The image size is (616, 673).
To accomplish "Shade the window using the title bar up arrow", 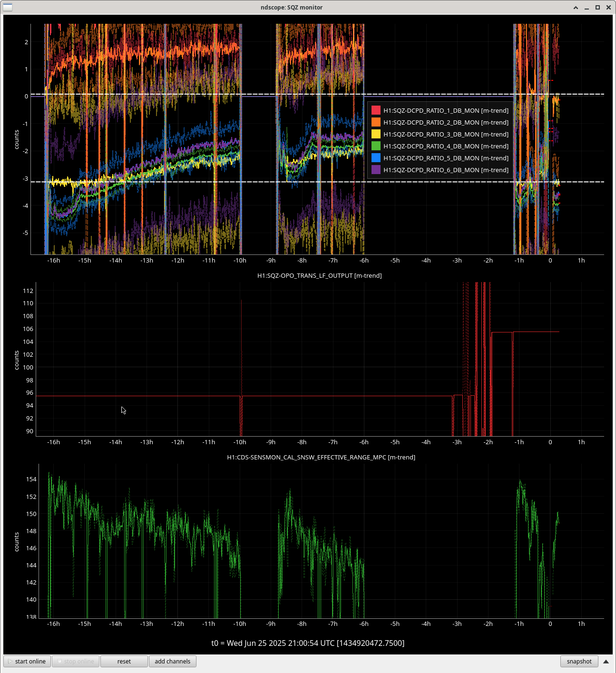I will click(576, 8).
